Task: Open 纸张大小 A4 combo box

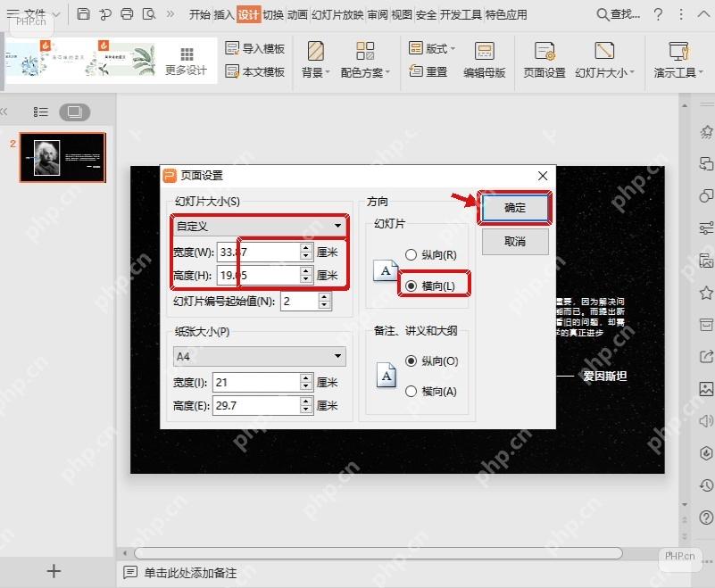Action: (260, 356)
